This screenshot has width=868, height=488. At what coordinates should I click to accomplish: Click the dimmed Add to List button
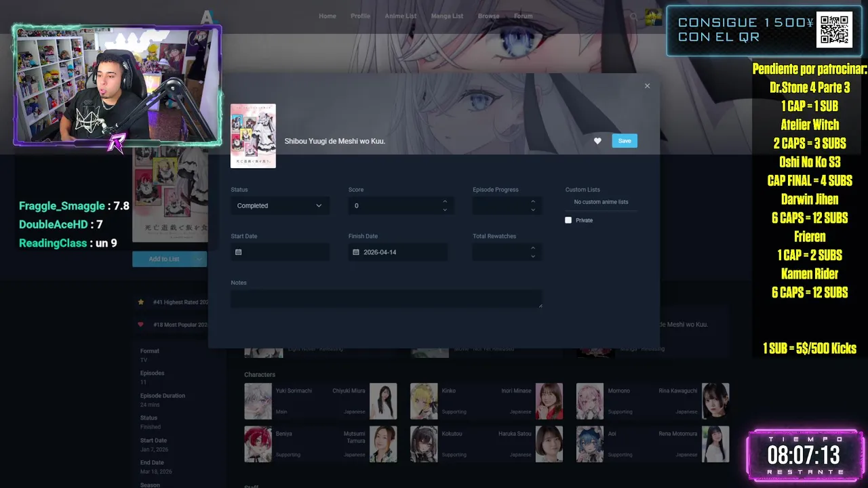[x=163, y=259]
